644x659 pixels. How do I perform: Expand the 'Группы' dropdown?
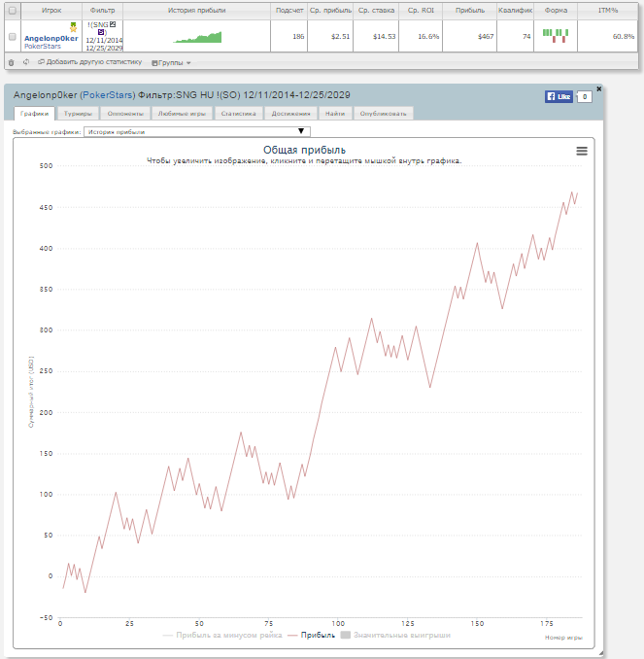(x=172, y=62)
